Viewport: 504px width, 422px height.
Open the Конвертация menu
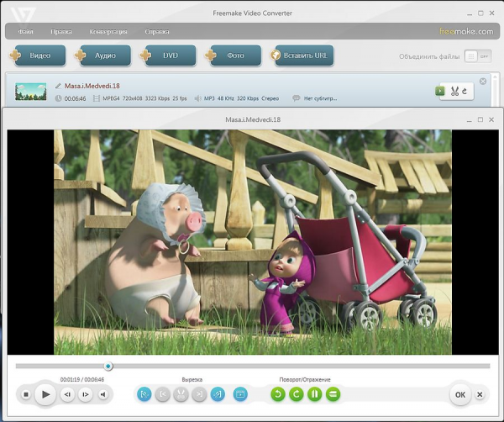pyautogui.click(x=108, y=31)
